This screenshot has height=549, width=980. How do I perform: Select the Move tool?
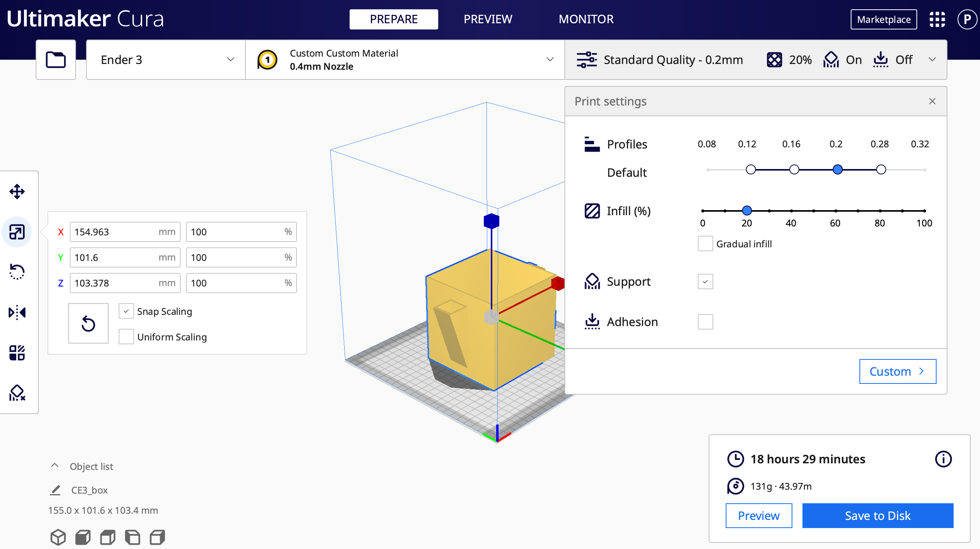coord(17,192)
